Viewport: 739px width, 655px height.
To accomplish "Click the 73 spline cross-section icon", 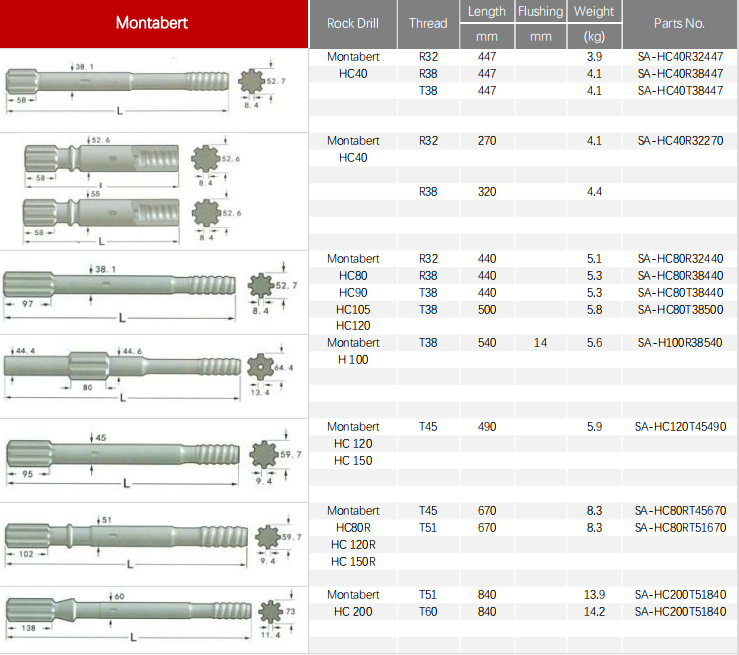I will tap(271, 612).
